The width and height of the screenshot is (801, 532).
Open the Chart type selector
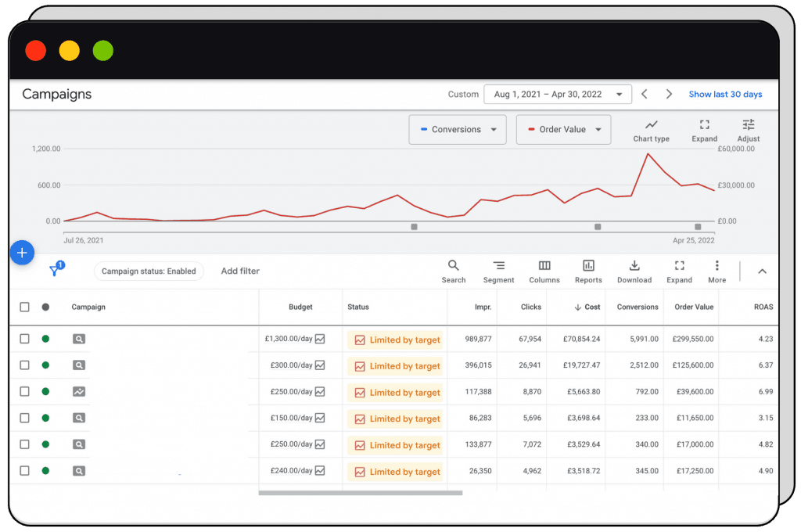[x=651, y=131]
